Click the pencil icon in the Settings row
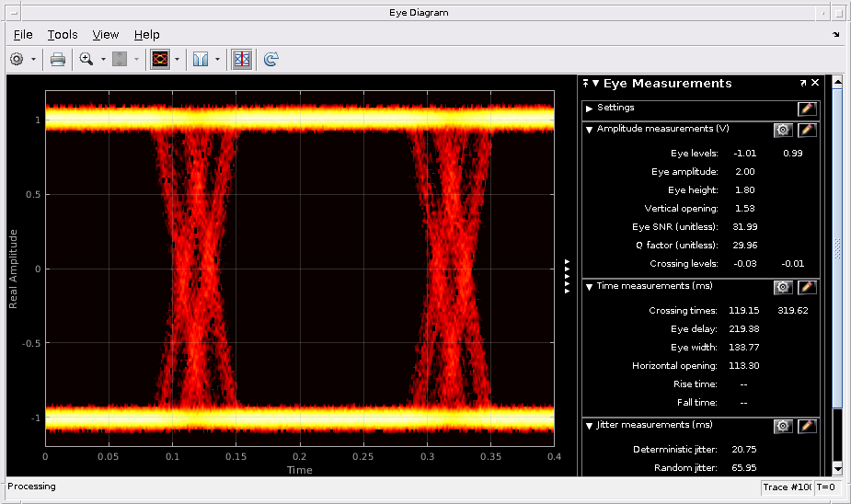This screenshot has width=851, height=504. coord(807,108)
